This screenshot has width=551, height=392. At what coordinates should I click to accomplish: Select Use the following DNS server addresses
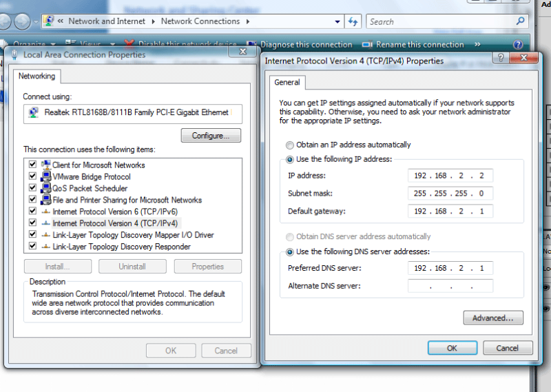tap(290, 252)
